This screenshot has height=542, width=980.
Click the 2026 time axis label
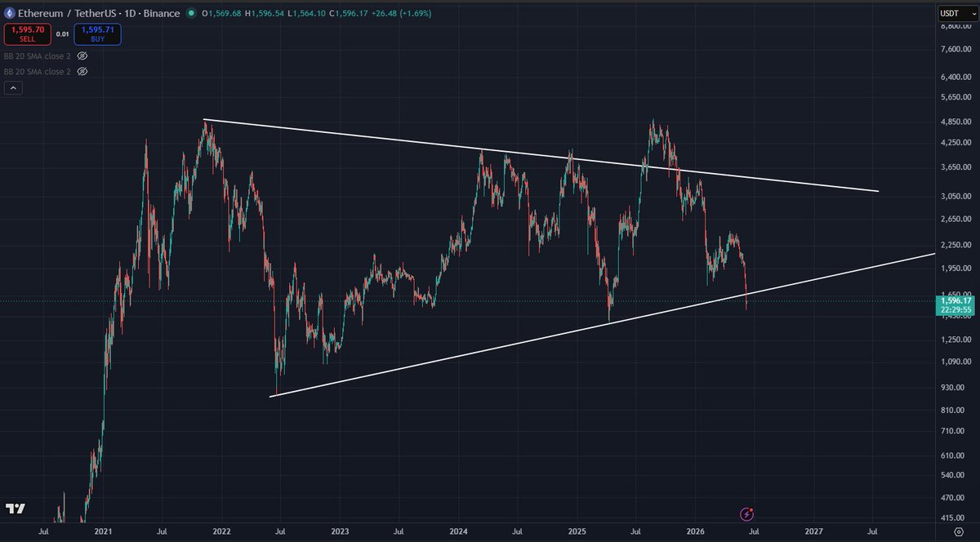tap(696, 531)
